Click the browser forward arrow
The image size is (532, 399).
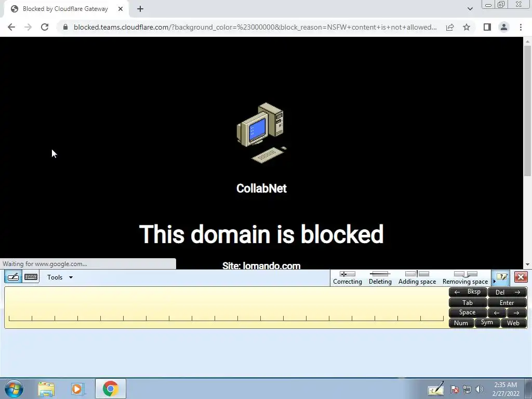(28, 27)
